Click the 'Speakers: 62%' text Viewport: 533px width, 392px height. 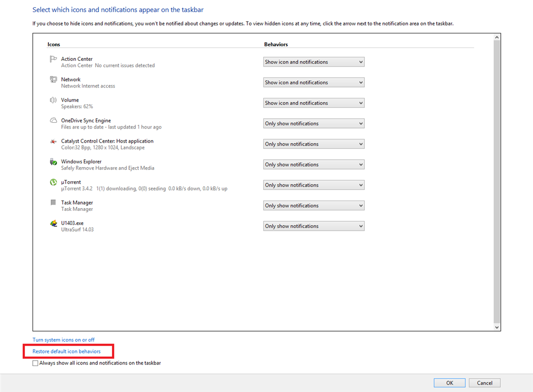(x=77, y=106)
